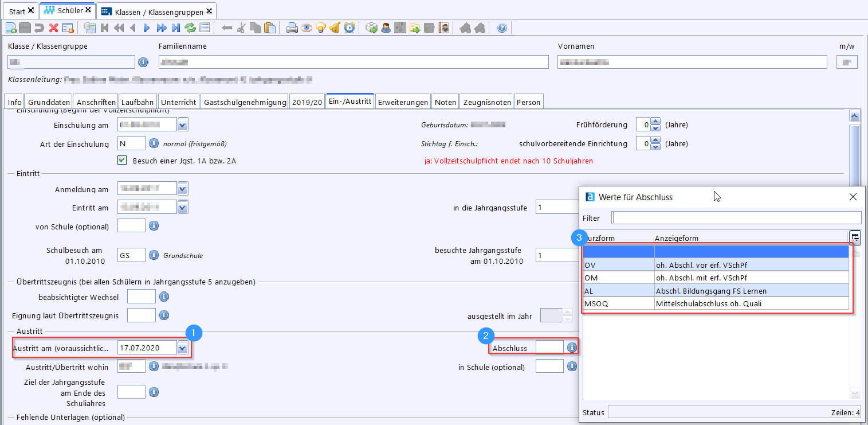Image resolution: width=868 pixels, height=425 pixels.
Task: Click column chooser icon in Abschluss dialog
Action: [855, 237]
